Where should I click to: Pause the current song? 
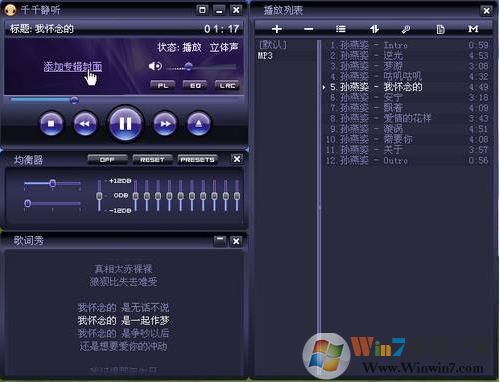click(x=125, y=124)
